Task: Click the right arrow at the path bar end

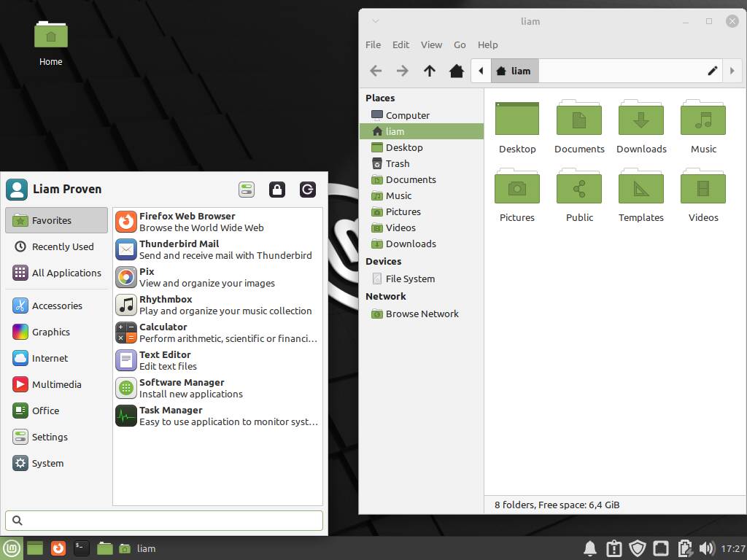Action: point(732,71)
